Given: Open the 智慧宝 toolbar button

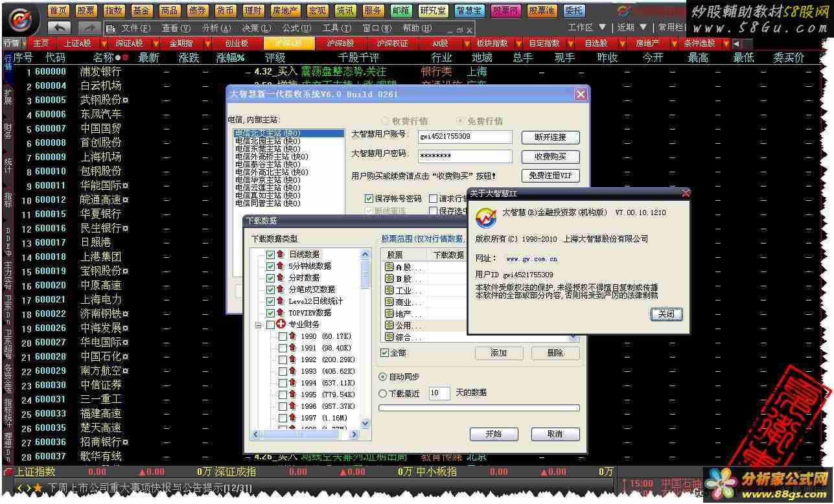Looking at the screenshot, I should click(469, 10).
